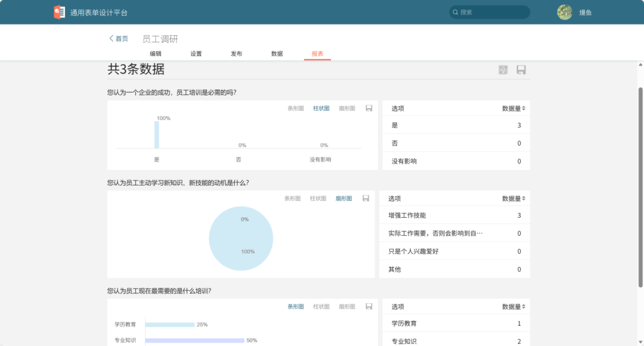This screenshot has width=644, height=346.
Task: Switch to the 设置 tab
Action: tap(196, 53)
